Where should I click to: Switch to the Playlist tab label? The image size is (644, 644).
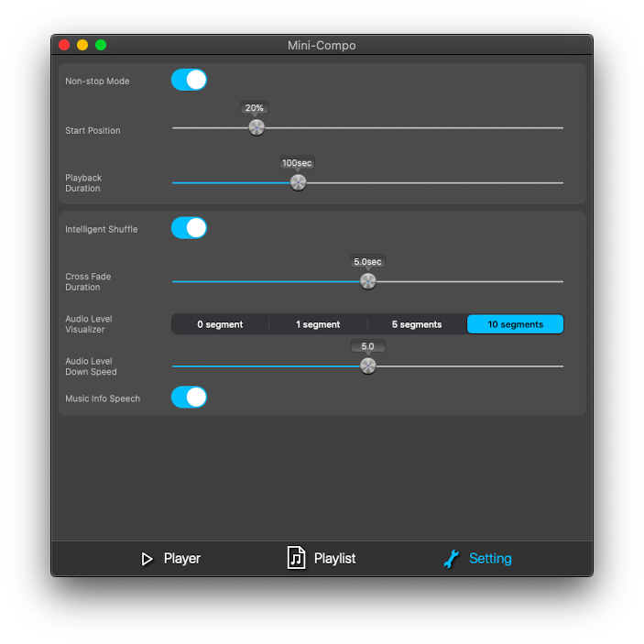tap(334, 559)
